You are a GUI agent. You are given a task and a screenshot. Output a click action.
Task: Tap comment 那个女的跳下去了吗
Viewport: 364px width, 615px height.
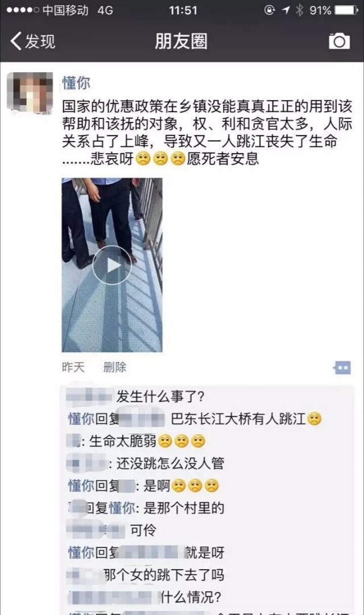coord(164,575)
